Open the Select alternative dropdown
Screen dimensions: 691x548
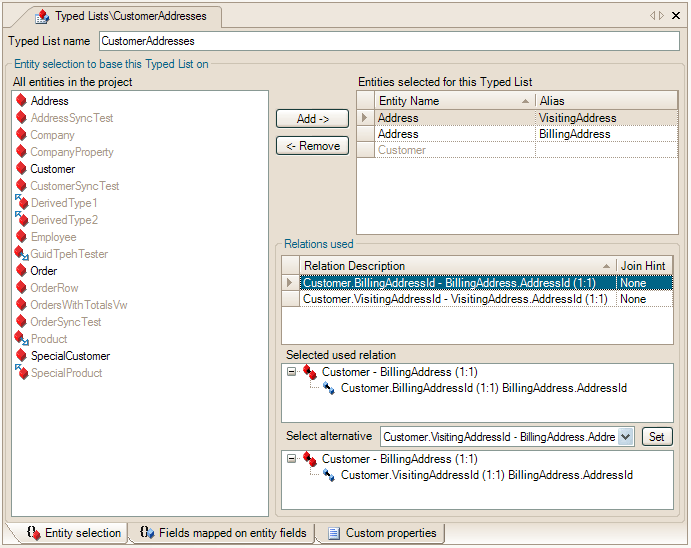point(626,437)
